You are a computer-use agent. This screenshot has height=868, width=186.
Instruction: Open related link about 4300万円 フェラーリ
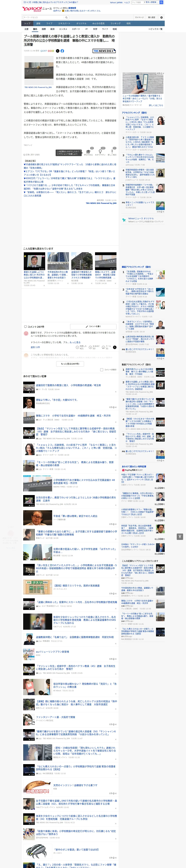point(70,180)
